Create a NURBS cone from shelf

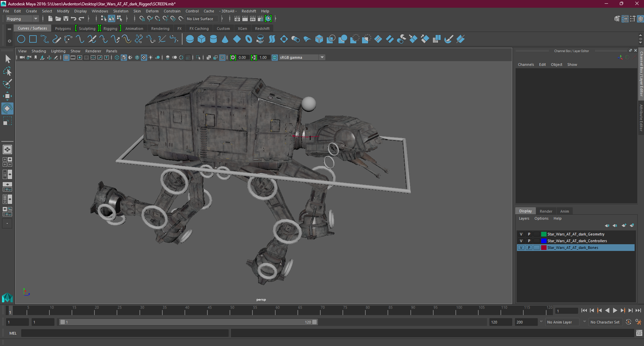pos(225,39)
